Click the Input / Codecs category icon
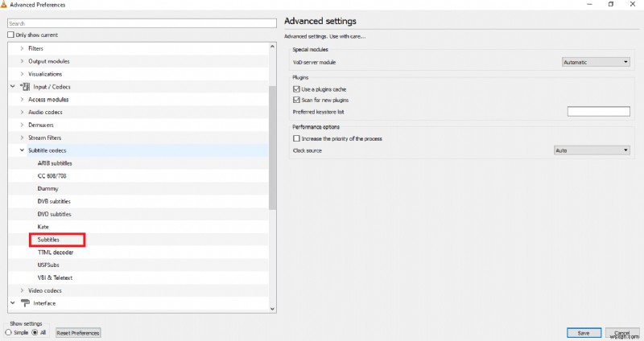This screenshot has width=644, height=341. click(x=24, y=87)
